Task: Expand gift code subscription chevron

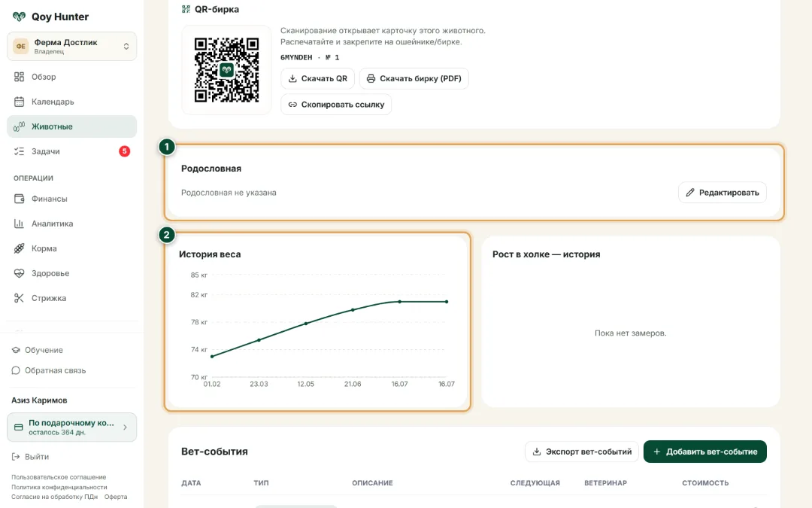Action: click(126, 427)
